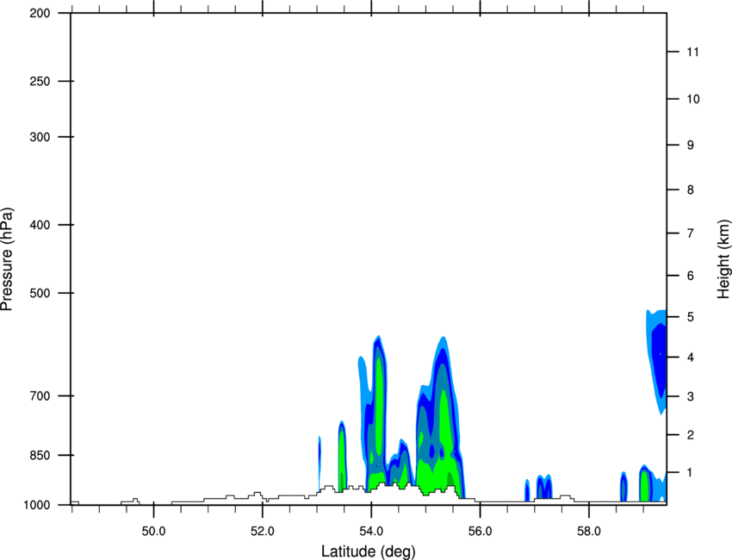Pick the 5 km height tick label
Image resolution: width=732 pixels, height=560 pixels.
click(x=691, y=317)
